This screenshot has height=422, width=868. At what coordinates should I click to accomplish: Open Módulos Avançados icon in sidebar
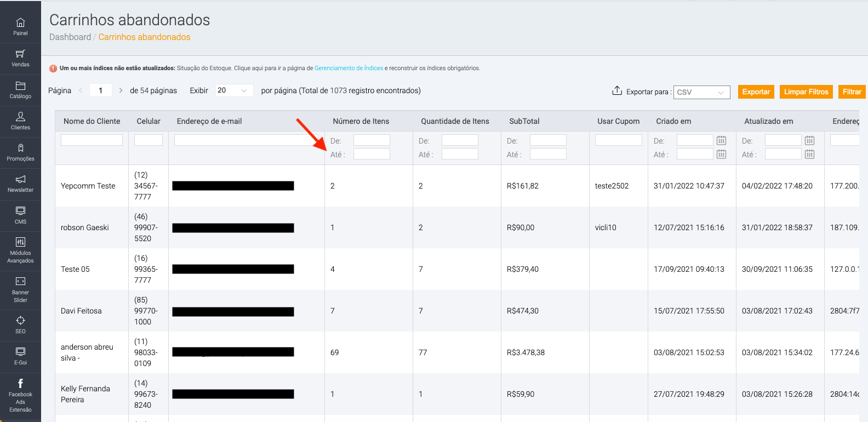coord(20,242)
